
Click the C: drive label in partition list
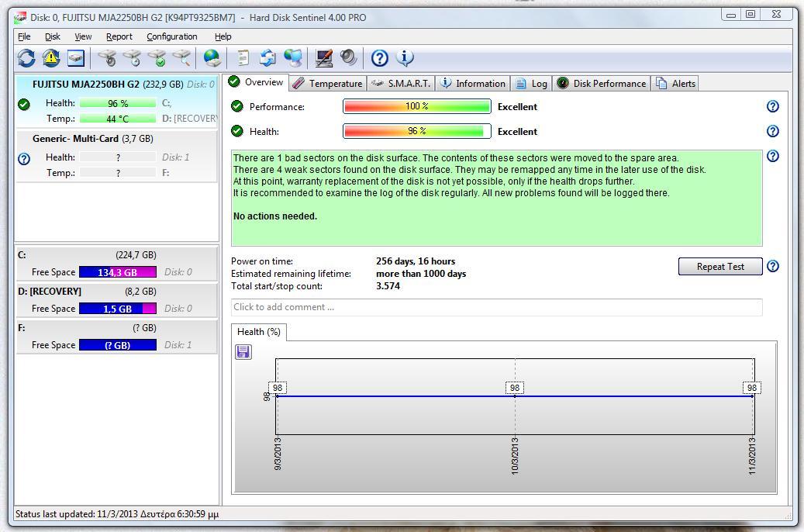(x=22, y=255)
